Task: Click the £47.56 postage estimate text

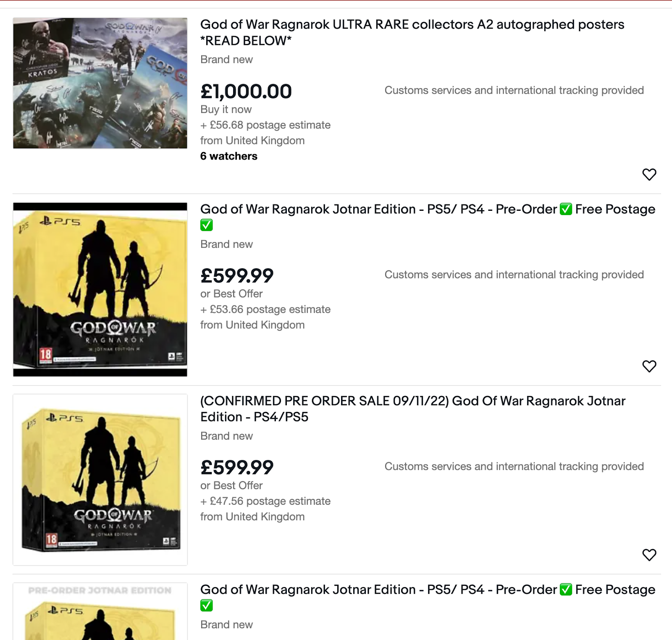Action: pos(265,501)
